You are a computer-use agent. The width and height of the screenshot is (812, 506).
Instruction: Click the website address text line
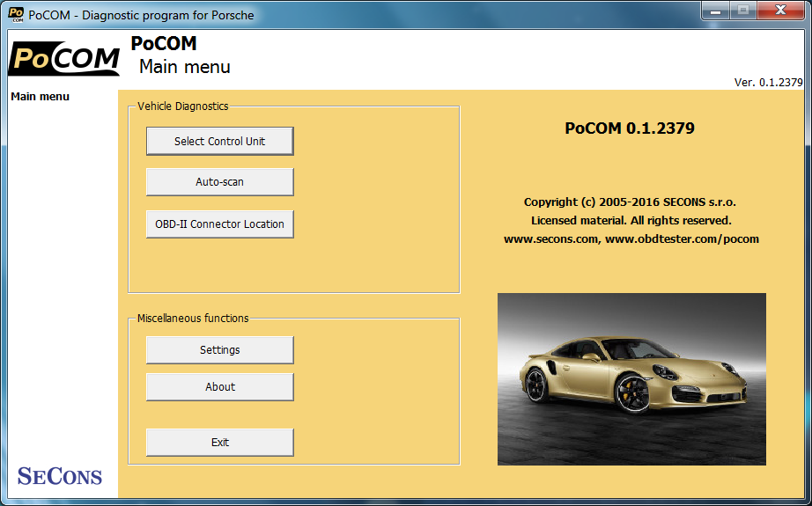point(631,239)
